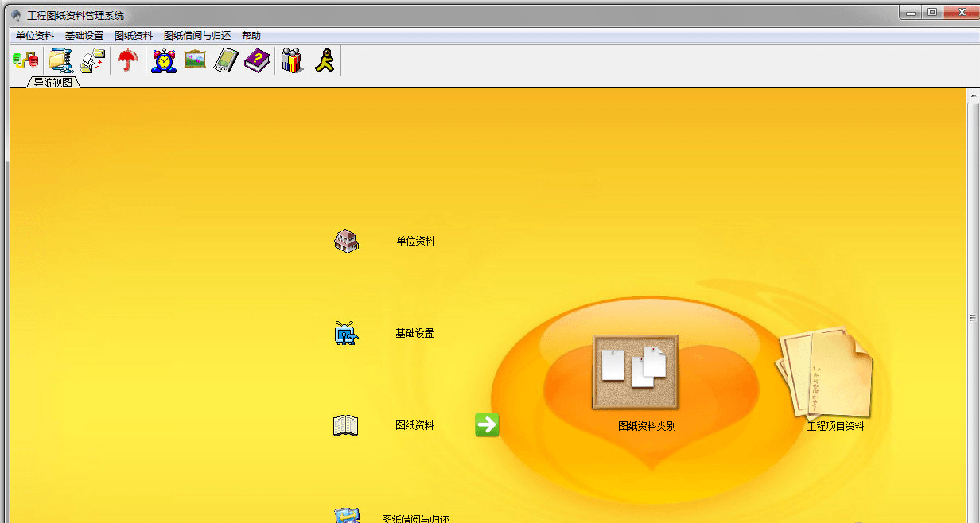Open 工程项目资料 paper documents icon
This screenshot has height=523, width=980.
tap(826, 373)
